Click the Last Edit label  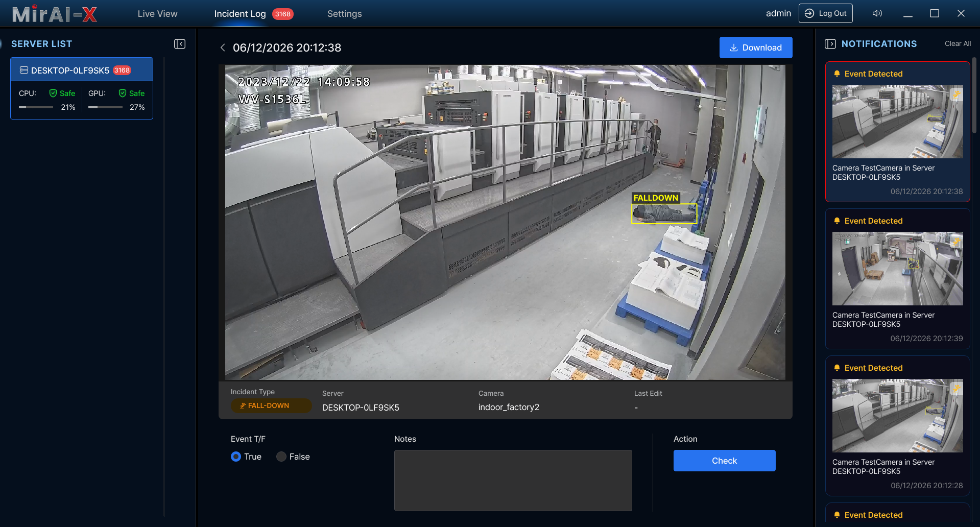[648, 393]
